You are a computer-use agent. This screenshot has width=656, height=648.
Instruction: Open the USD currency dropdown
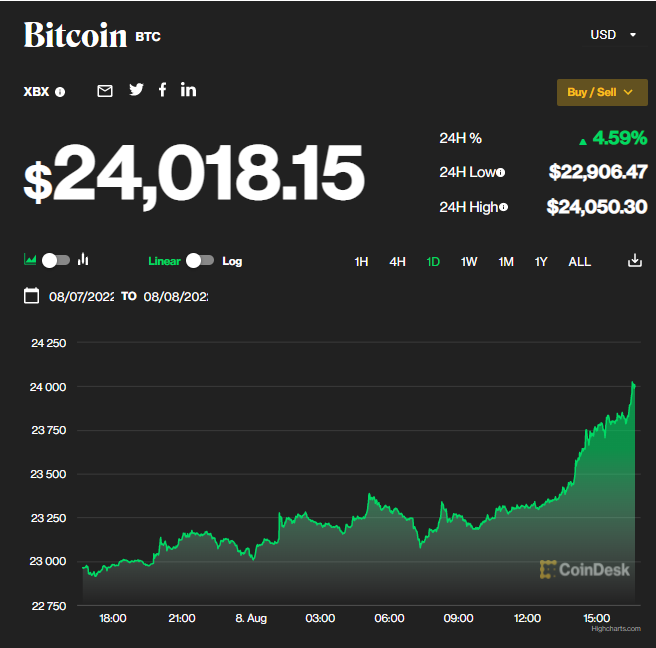point(613,35)
